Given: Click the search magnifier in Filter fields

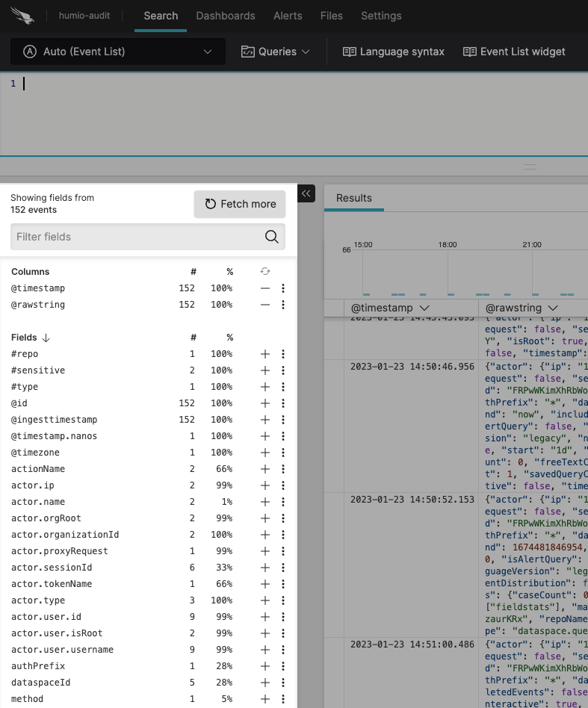Looking at the screenshot, I should (x=272, y=237).
